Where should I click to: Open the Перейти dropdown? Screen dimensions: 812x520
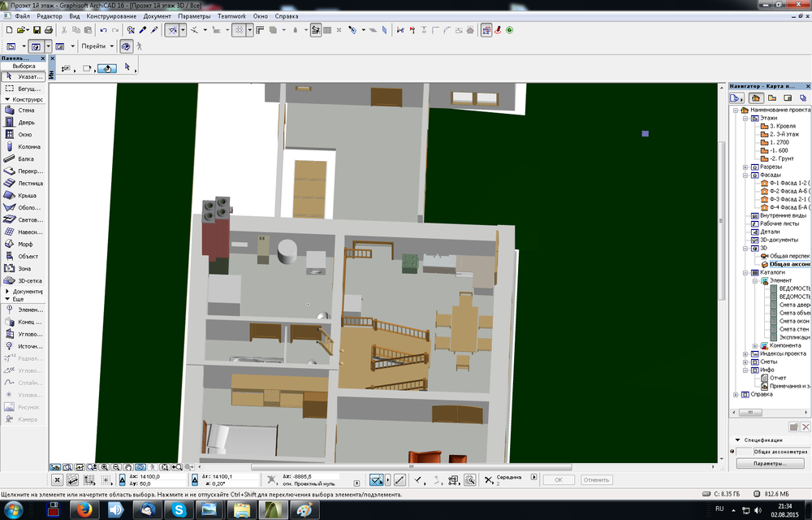pos(96,46)
